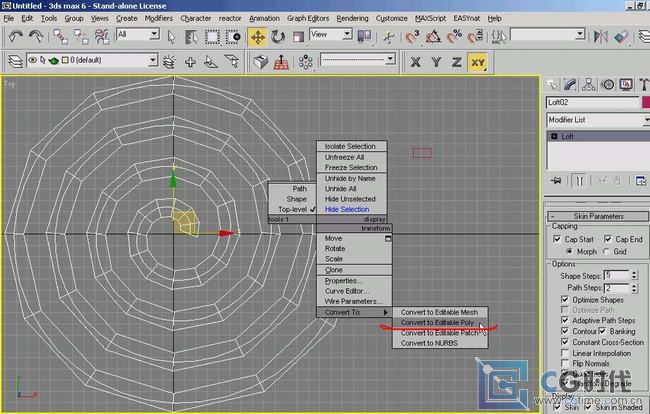Image resolution: width=650 pixels, height=414 pixels.
Task: Click the Create New Layer plus icon
Action: (190, 62)
